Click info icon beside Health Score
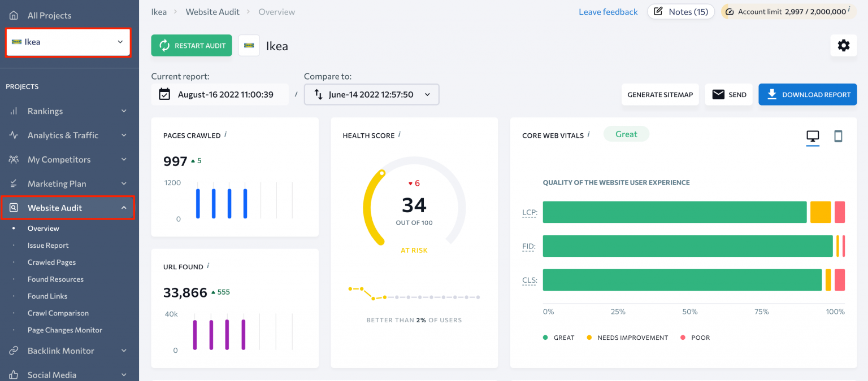 (399, 135)
